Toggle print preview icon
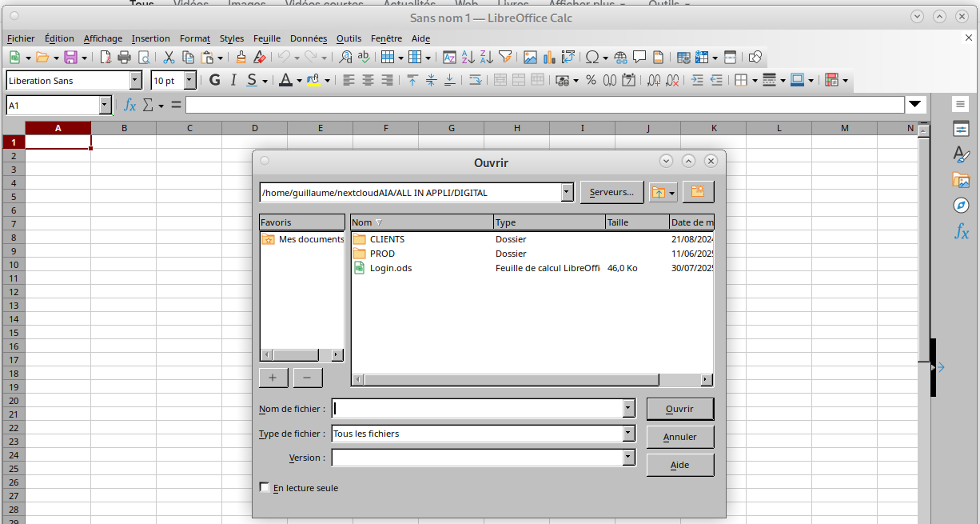 pyautogui.click(x=144, y=58)
